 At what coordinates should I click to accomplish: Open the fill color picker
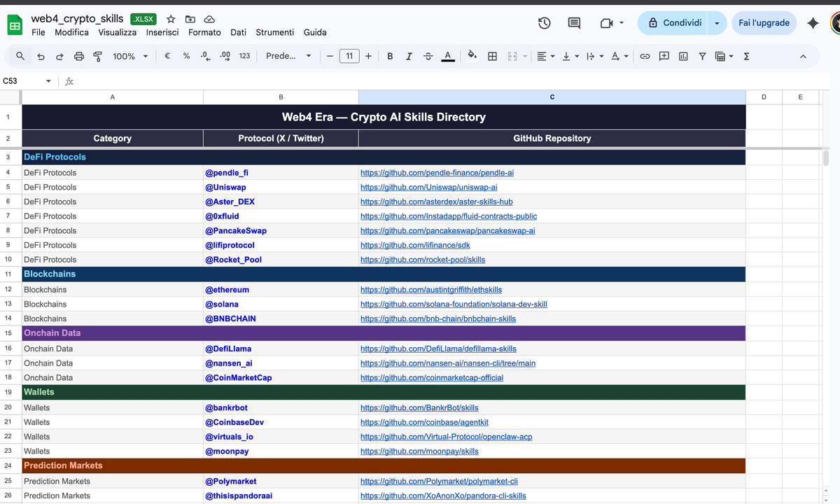472,56
